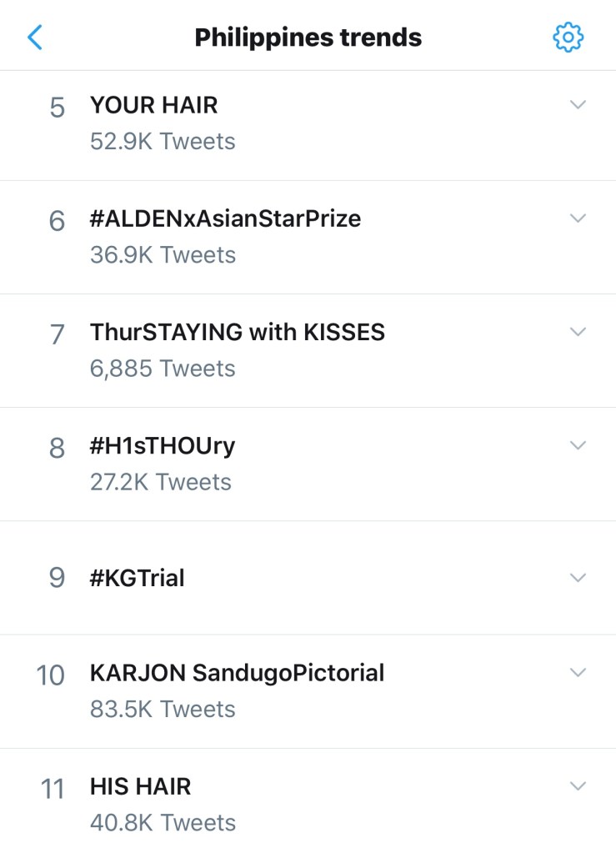Click chevron next to #H1sTHOUry trend
The width and height of the screenshot is (616, 858).
[578, 445]
